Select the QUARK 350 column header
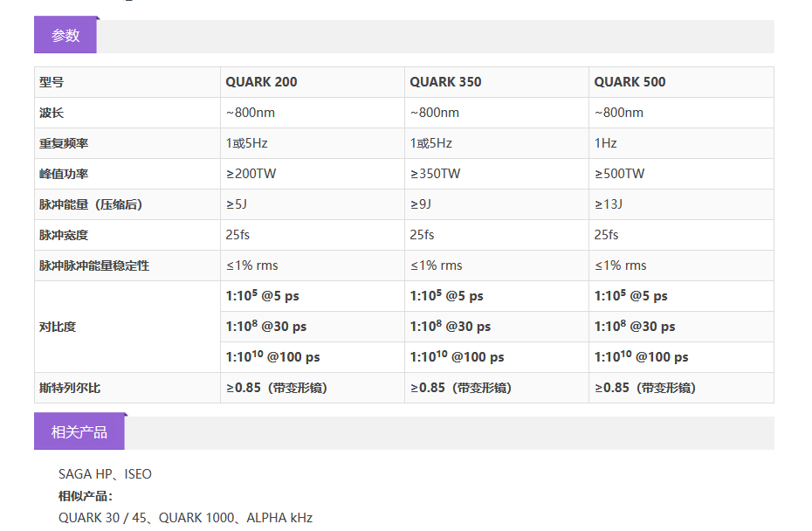The height and width of the screenshot is (531, 812). tap(445, 82)
